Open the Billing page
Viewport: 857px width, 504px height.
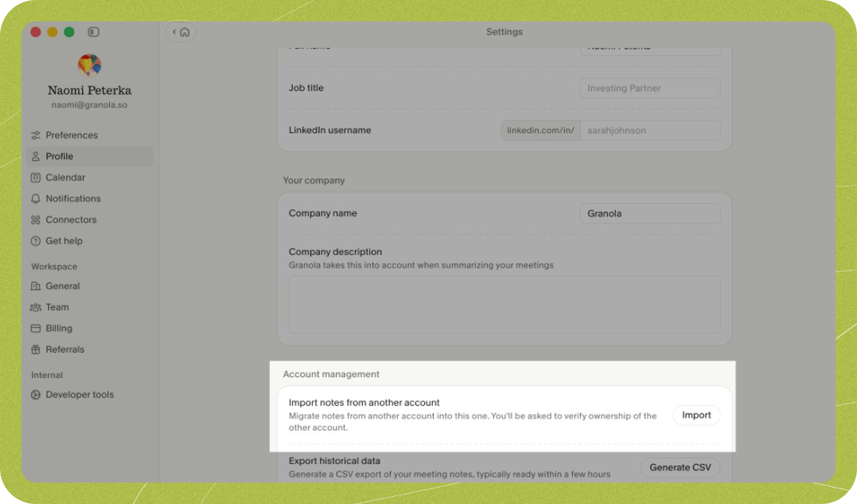[89, 328]
